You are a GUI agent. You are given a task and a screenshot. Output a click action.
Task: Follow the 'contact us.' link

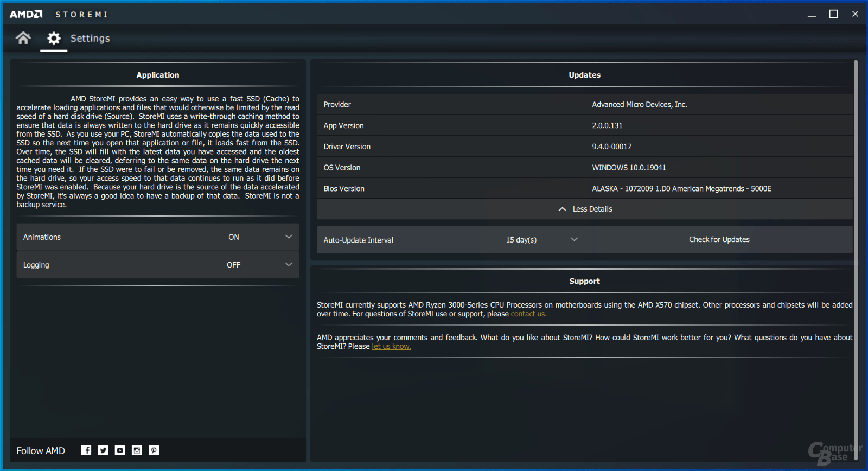click(528, 314)
